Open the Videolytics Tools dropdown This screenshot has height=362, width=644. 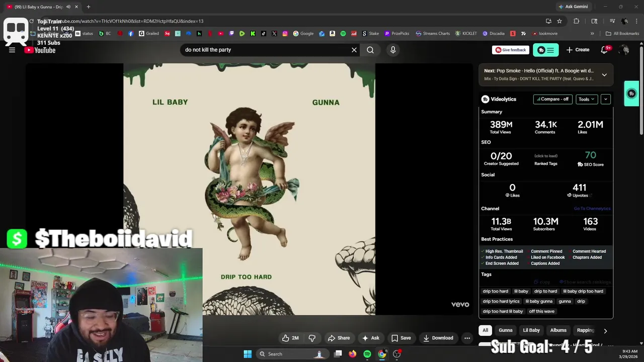587,99
